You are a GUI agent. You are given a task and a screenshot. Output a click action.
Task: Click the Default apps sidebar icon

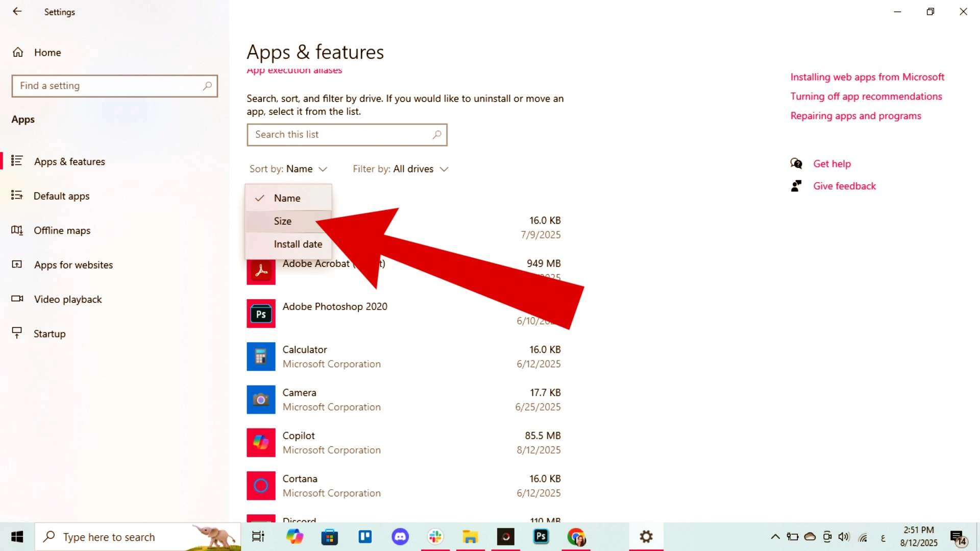point(17,195)
